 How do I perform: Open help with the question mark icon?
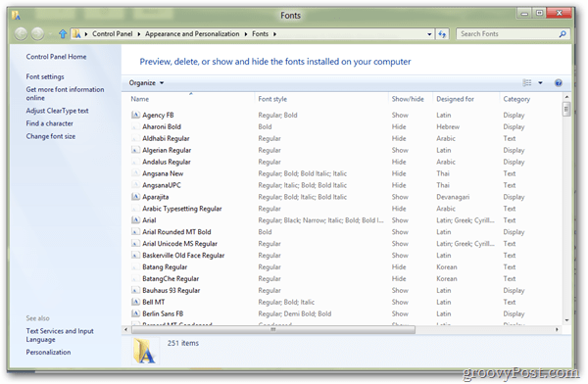(559, 83)
